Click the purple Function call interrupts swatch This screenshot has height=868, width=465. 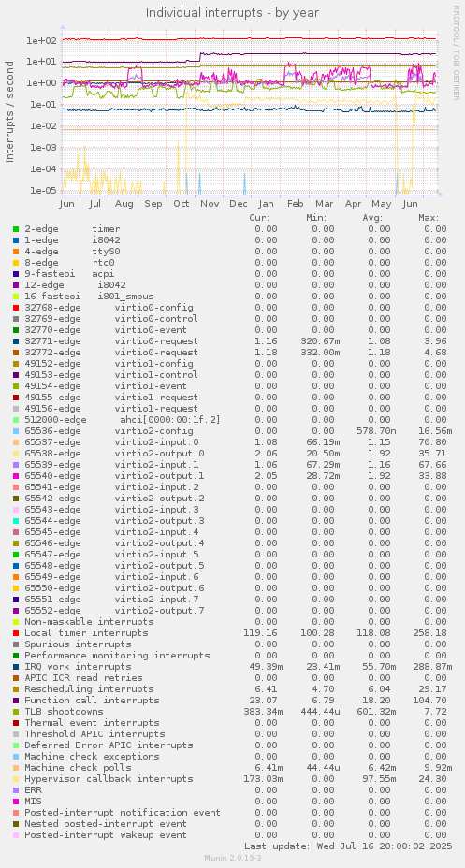pos(16,701)
